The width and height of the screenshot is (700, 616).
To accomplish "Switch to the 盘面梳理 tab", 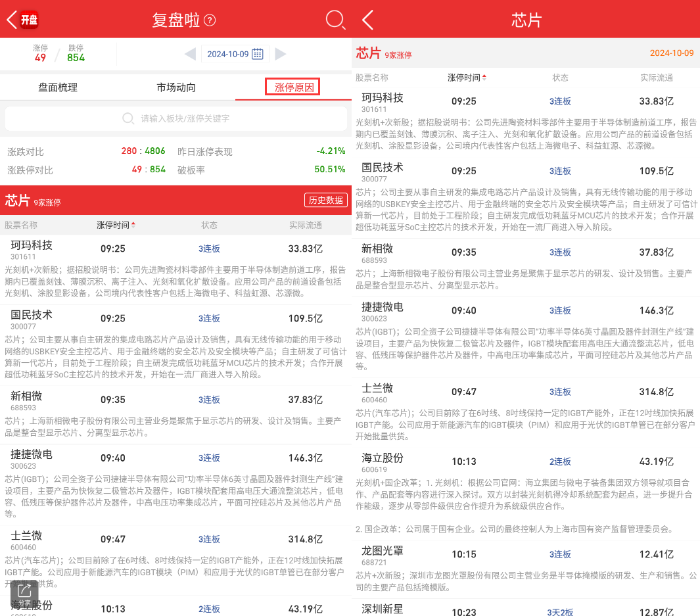I will tap(58, 87).
